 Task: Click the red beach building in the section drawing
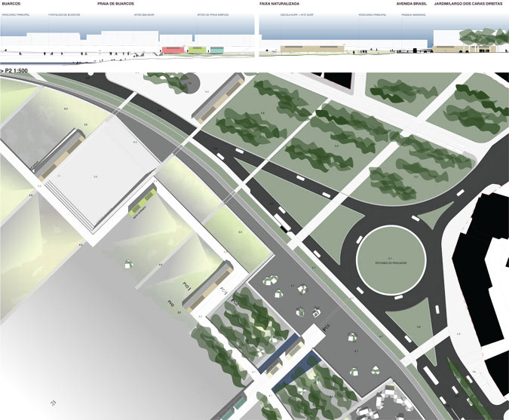tap(173, 50)
